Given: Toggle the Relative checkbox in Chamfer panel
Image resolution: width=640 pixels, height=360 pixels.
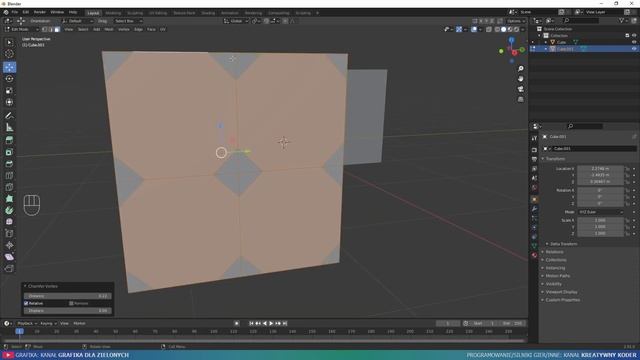Looking at the screenshot, I should coord(26,303).
